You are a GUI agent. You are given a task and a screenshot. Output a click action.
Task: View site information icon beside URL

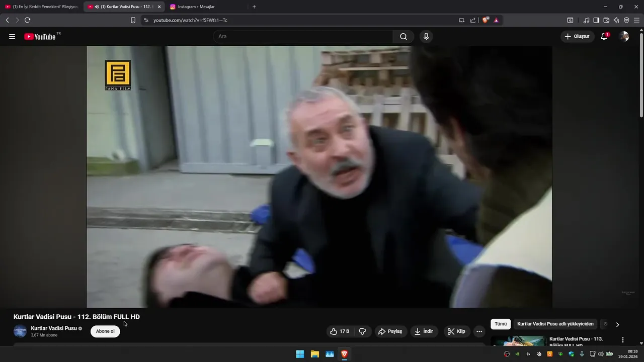pyautogui.click(x=146, y=20)
